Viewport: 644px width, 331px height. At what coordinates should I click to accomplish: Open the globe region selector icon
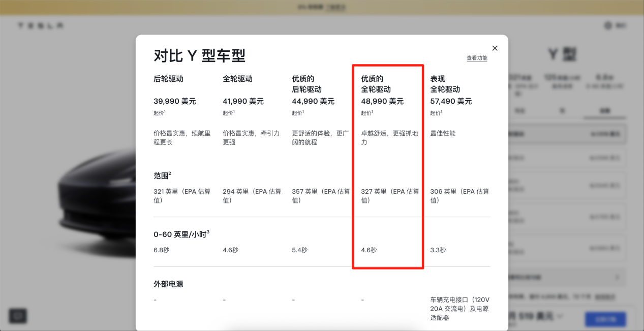[x=608, y=25]
